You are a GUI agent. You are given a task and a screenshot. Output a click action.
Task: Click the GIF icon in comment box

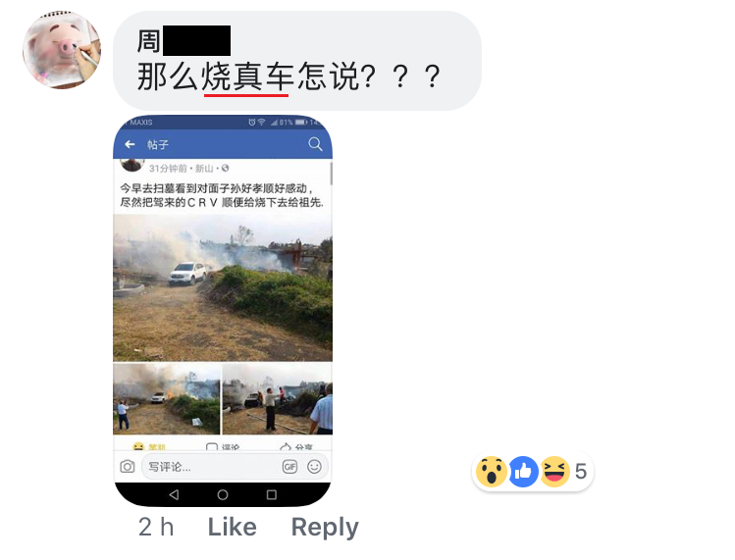pos(289,467)
